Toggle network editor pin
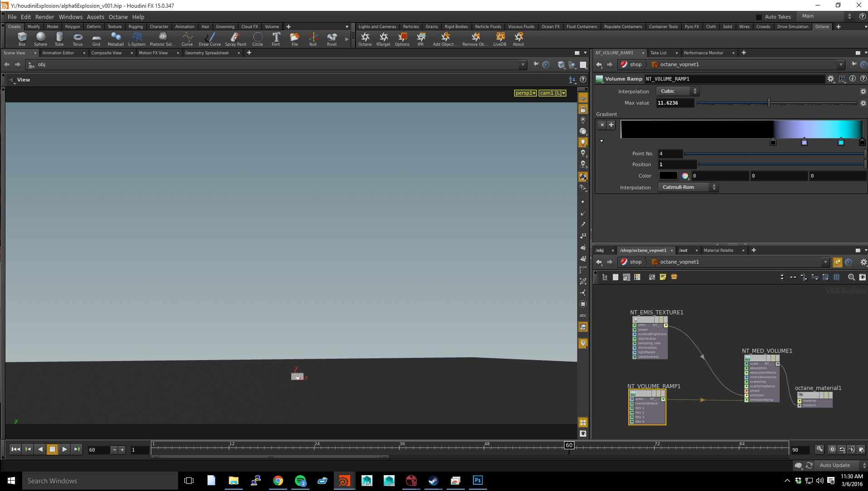This screenshot has width=868, height=491. tap(838, 262)
